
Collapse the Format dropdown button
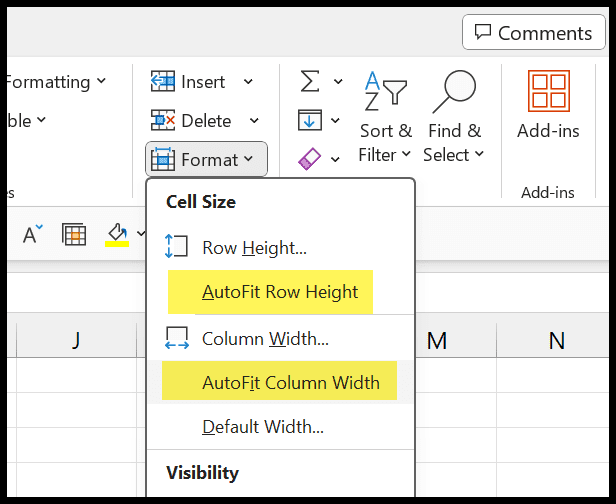point(206,159)
